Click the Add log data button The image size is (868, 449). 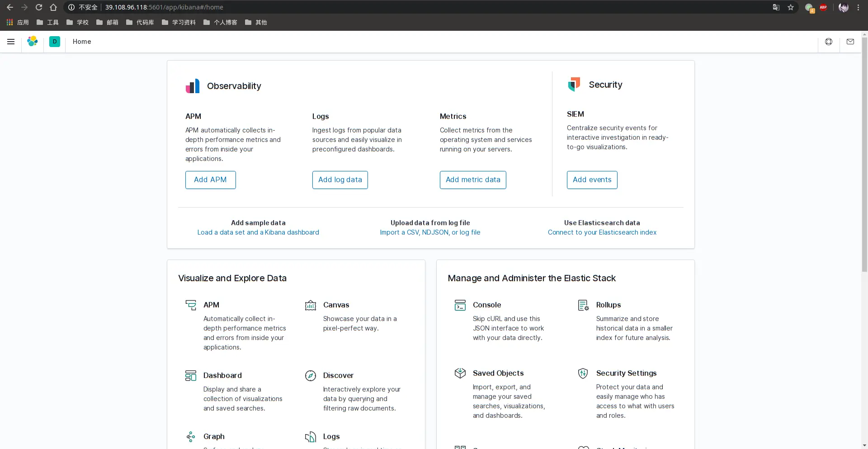[x=340, y=180]
